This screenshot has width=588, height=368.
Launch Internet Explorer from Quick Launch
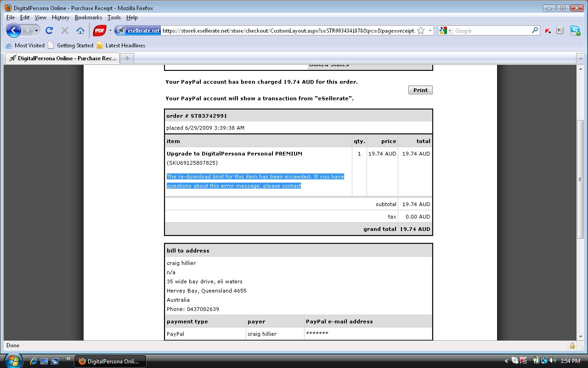point(33,361)
